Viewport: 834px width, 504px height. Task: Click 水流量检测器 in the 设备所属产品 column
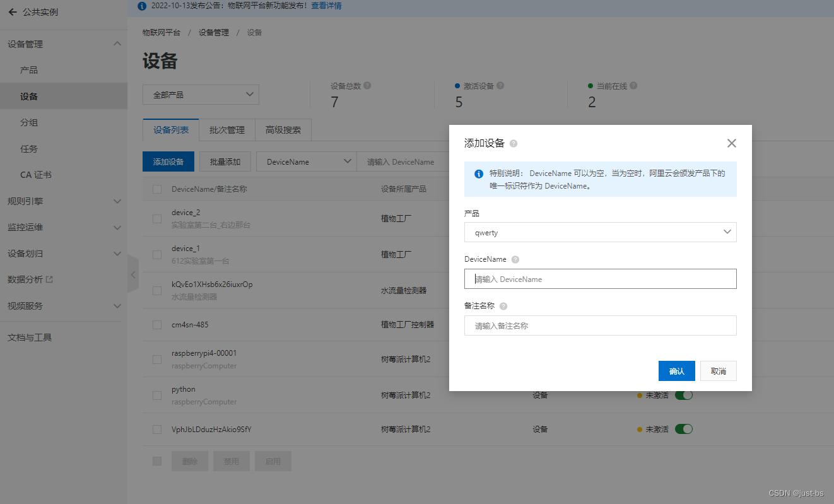[404, 291]
